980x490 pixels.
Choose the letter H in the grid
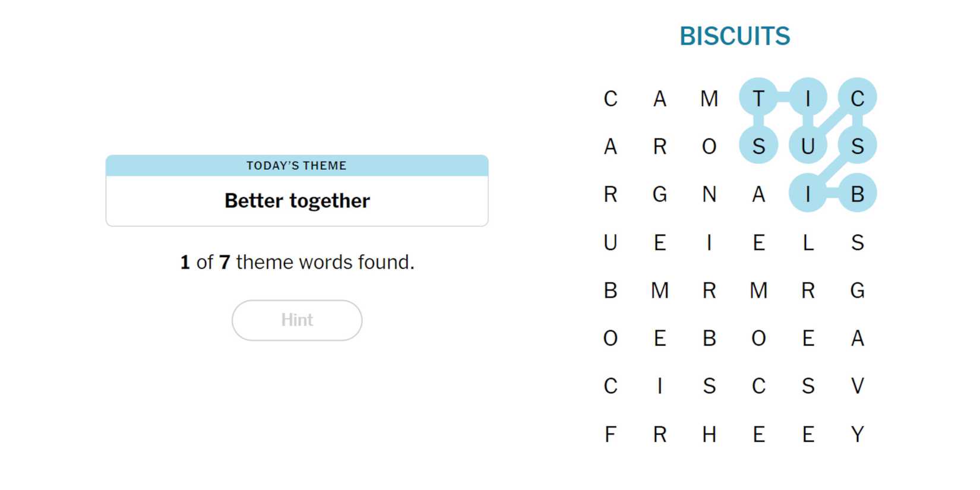709,434
